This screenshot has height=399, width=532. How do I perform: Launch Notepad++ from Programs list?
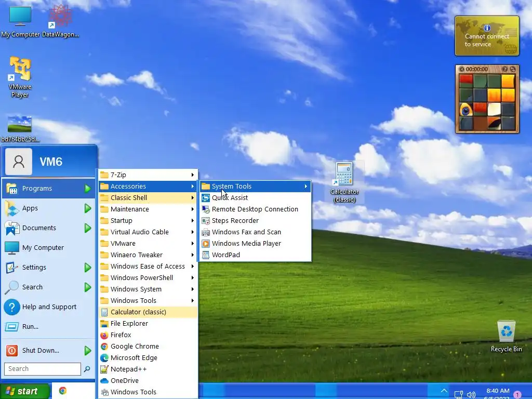pos(148,369)
